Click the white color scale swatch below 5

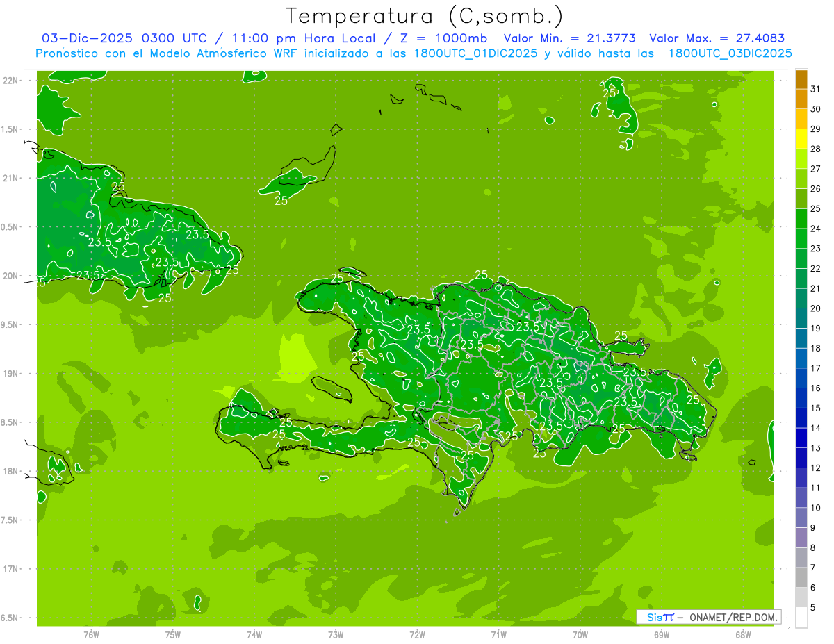[x=801, y=618]
